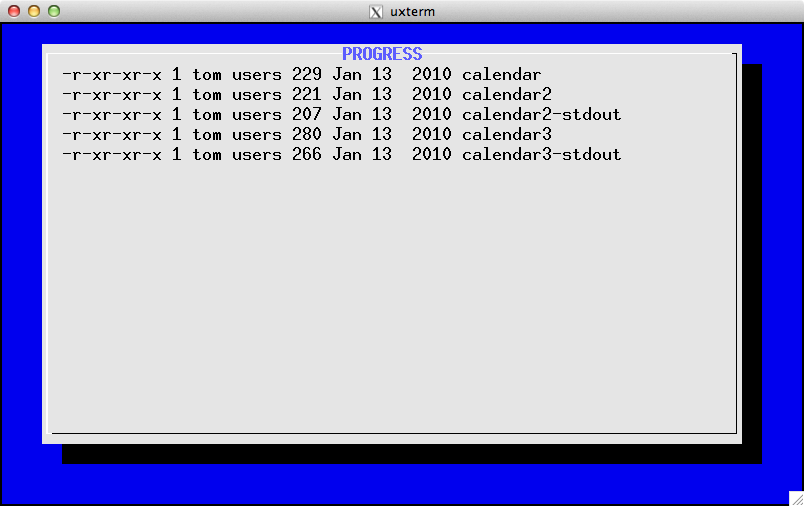Minimize the uxterm window with the yellow button
804x506 pixels.
click(x=33, y=11)
